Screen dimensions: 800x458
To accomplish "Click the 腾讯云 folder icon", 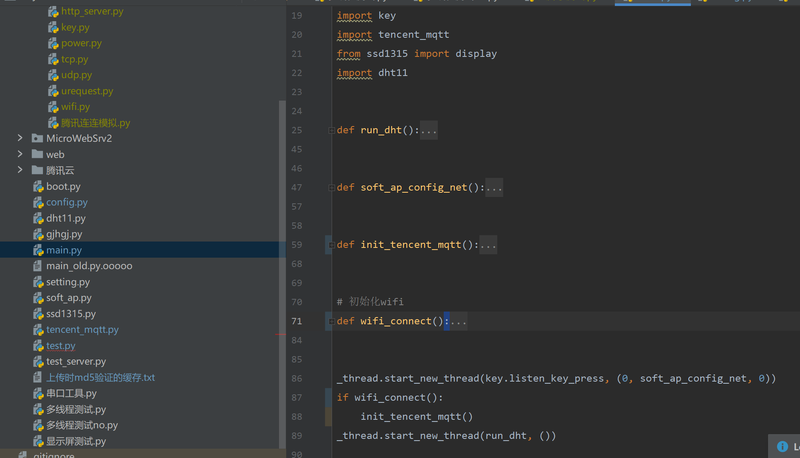I will click(37, 170).
